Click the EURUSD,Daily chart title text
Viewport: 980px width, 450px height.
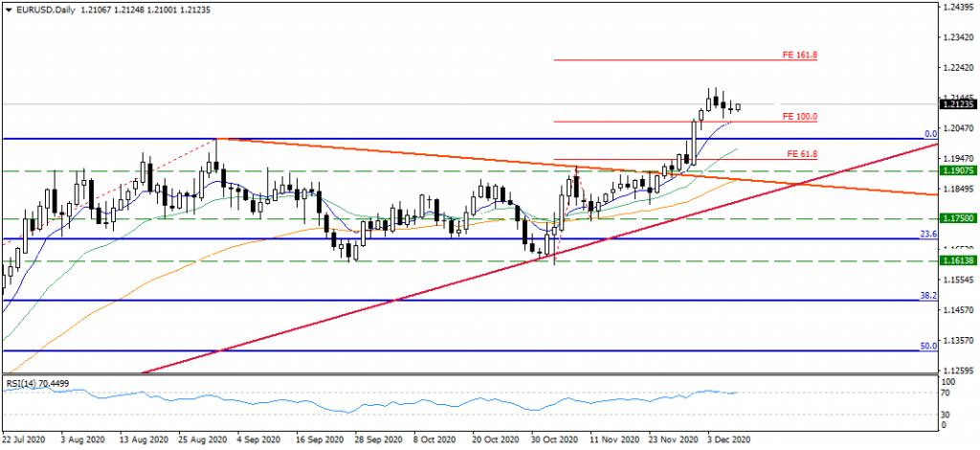click(42, 8)
